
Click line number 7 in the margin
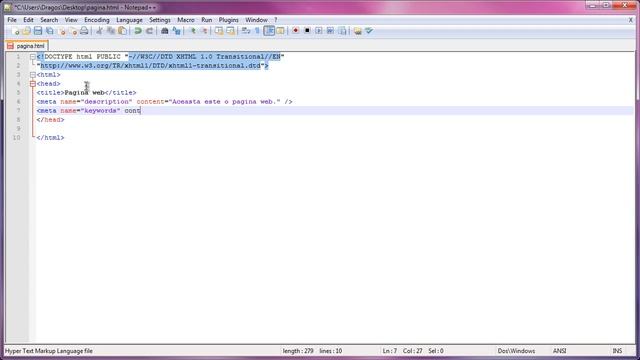pyautogui.click(x=18, y=111)
